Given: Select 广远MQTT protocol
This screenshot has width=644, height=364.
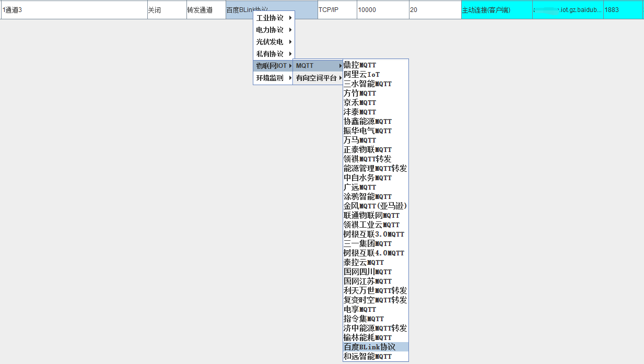Looking at the screenshot, I should pyautogui.click(x=376, y=187).
